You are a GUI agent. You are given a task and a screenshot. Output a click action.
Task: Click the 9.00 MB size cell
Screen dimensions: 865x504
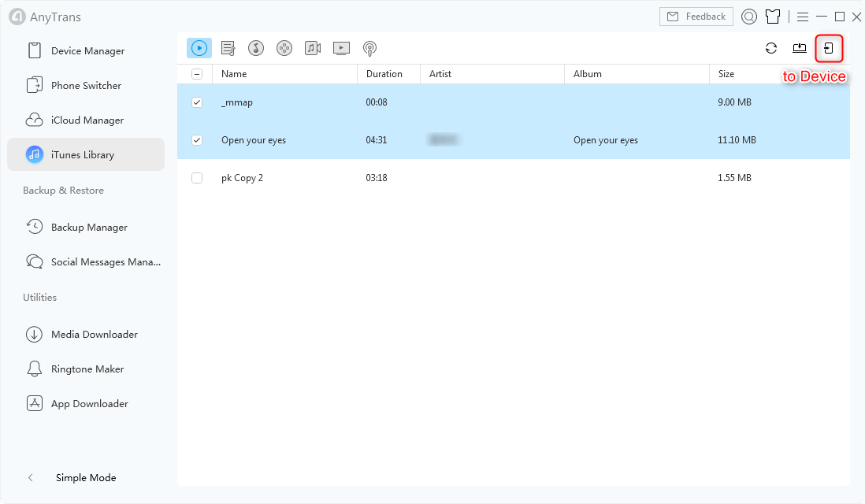734,102
